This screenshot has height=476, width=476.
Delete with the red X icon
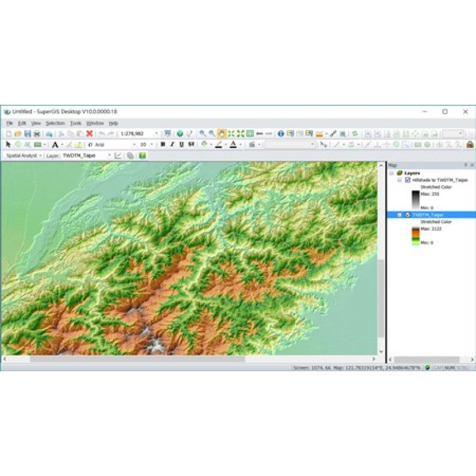[x=89, y=134]
